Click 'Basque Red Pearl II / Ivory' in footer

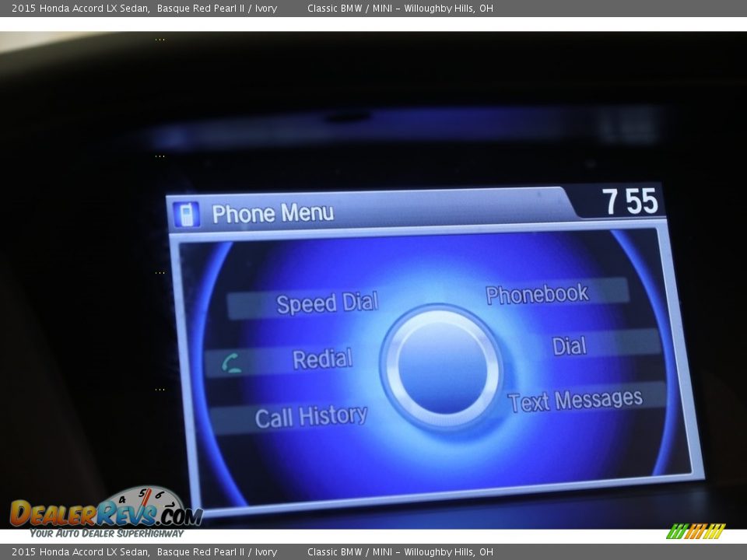coord(217,552)
